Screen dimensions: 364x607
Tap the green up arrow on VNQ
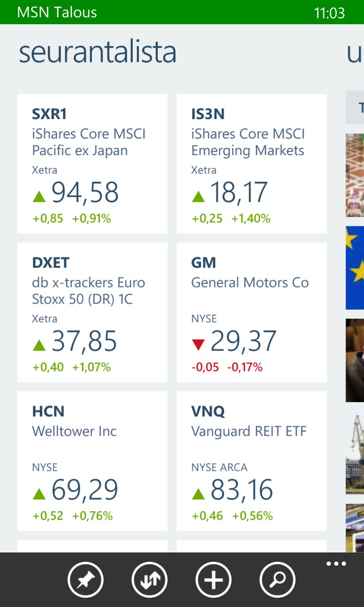tap(198, 494)
